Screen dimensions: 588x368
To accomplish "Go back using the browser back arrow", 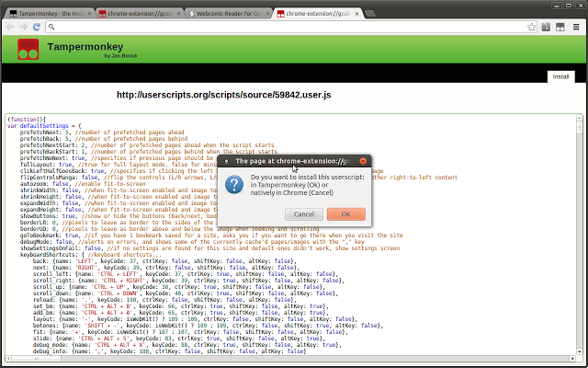I will click(x=10, y=27).
